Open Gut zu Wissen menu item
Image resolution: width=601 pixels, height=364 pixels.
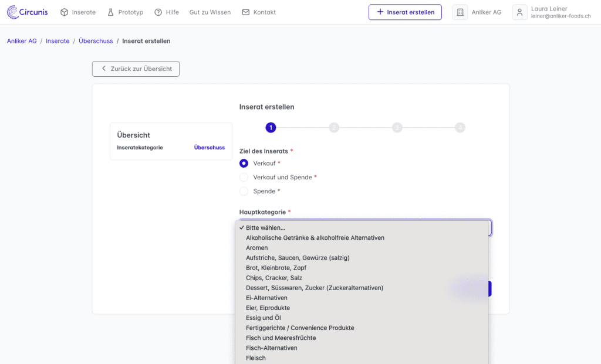click(x=210, y=12)
